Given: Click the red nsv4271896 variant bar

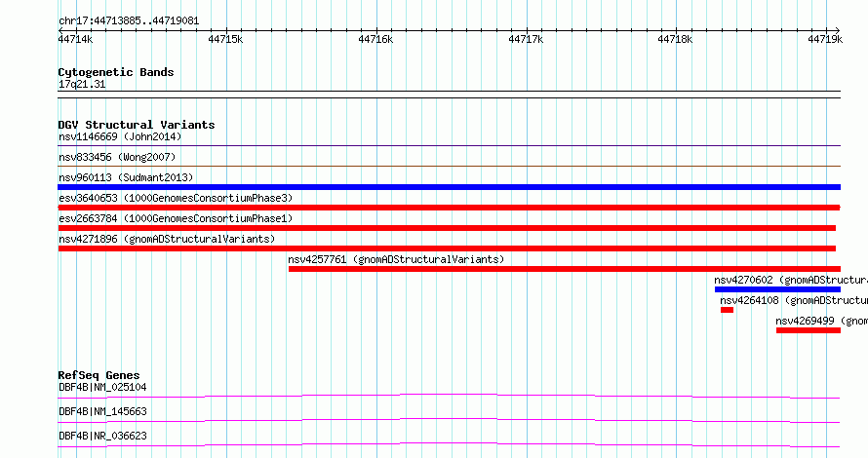Looking at the screenshot, I should [447, 248].
